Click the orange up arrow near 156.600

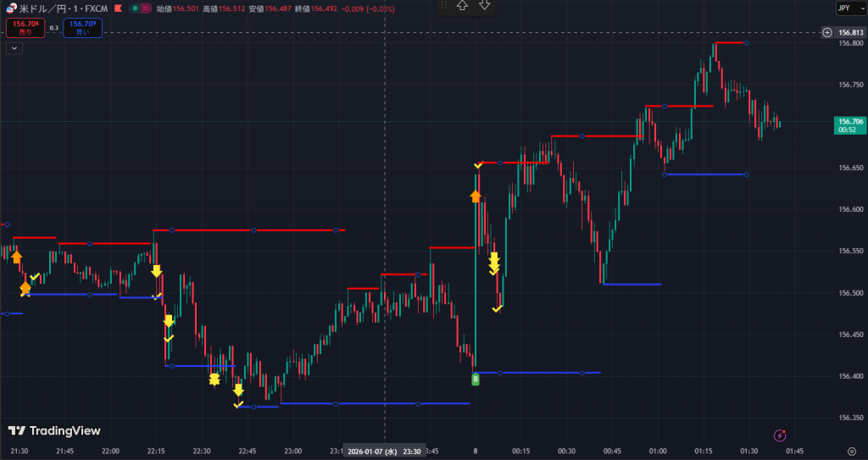click(x=476, y=196)
